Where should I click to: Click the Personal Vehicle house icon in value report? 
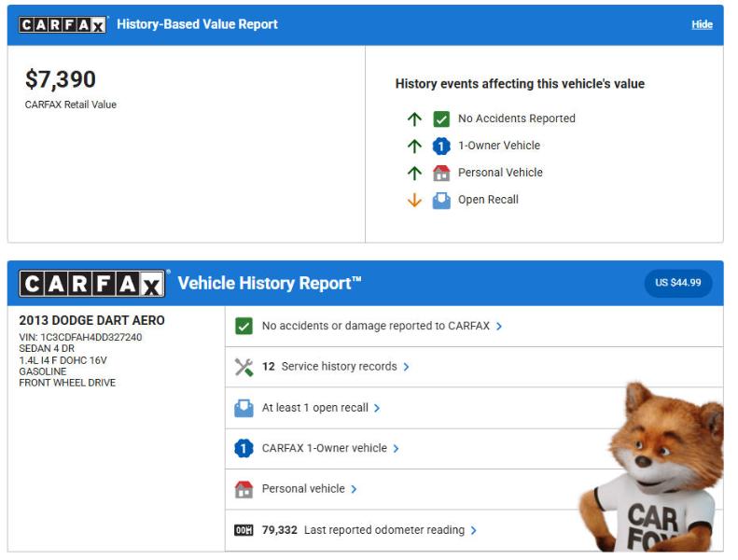click(441, 173)
